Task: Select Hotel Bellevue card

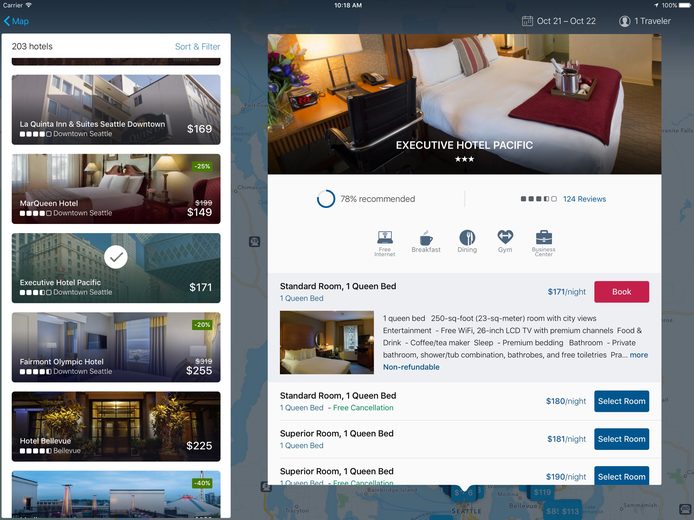Action: tap(116, 426)
